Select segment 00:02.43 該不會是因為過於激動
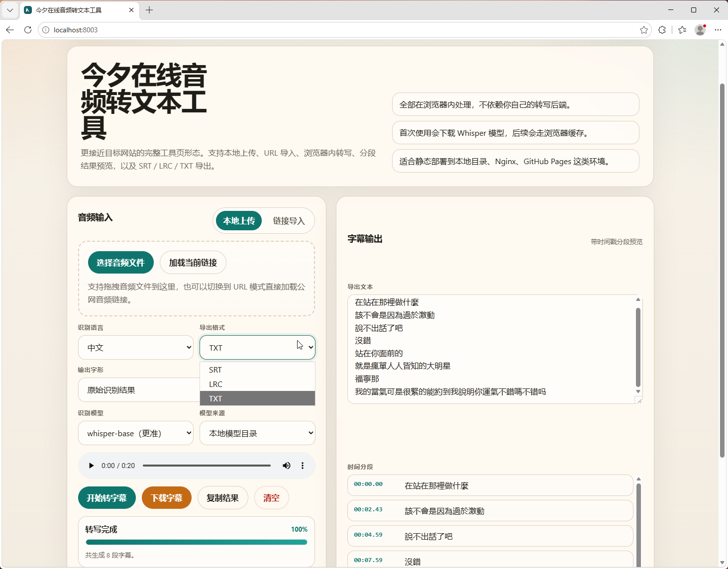728x569 pixels. (x=490, y=511)
